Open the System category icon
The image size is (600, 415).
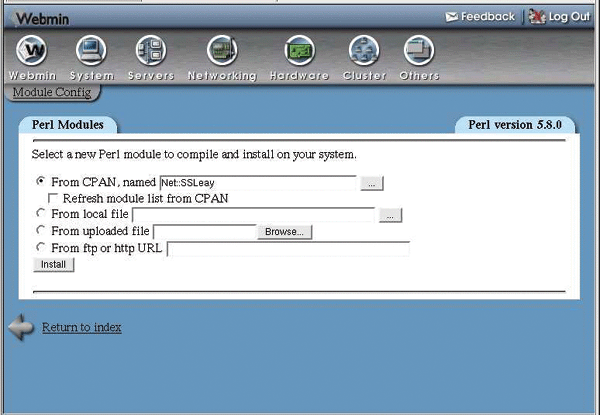pos(92,51)
